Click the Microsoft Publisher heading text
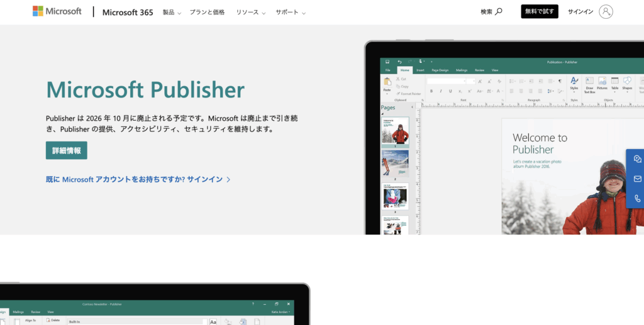Screen dimensions: 644x325 (145, 89)
